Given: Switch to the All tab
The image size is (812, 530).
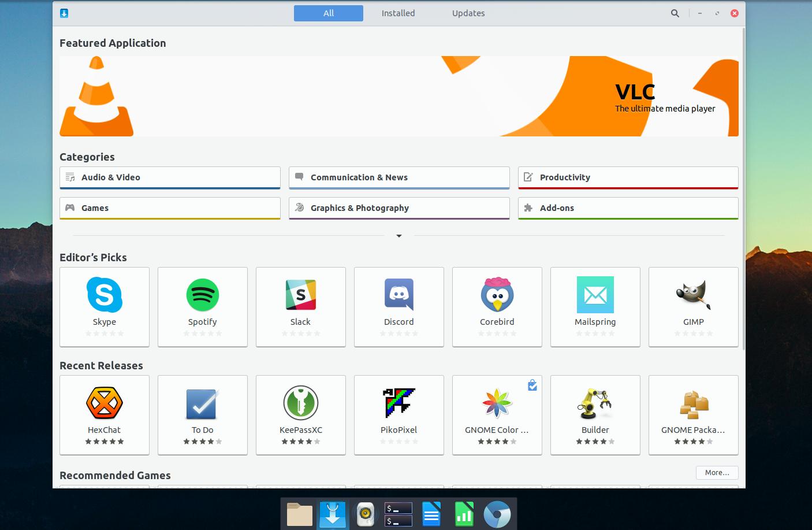Looking at the screenshot, I should (329, 13).
